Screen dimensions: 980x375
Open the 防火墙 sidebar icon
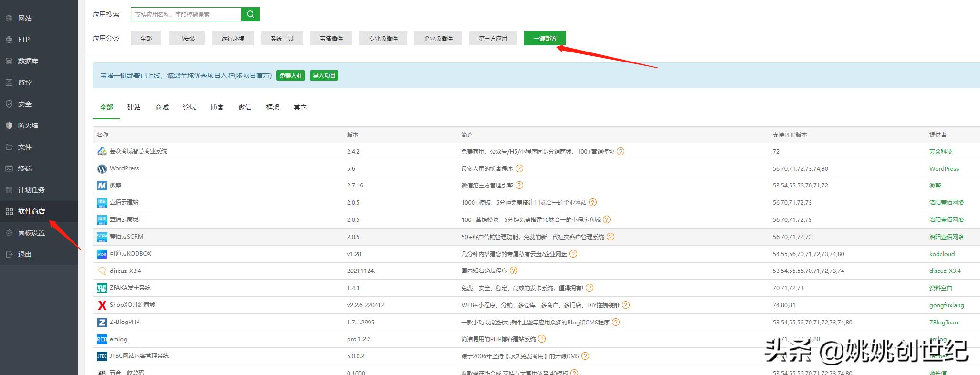pos(9,125)
